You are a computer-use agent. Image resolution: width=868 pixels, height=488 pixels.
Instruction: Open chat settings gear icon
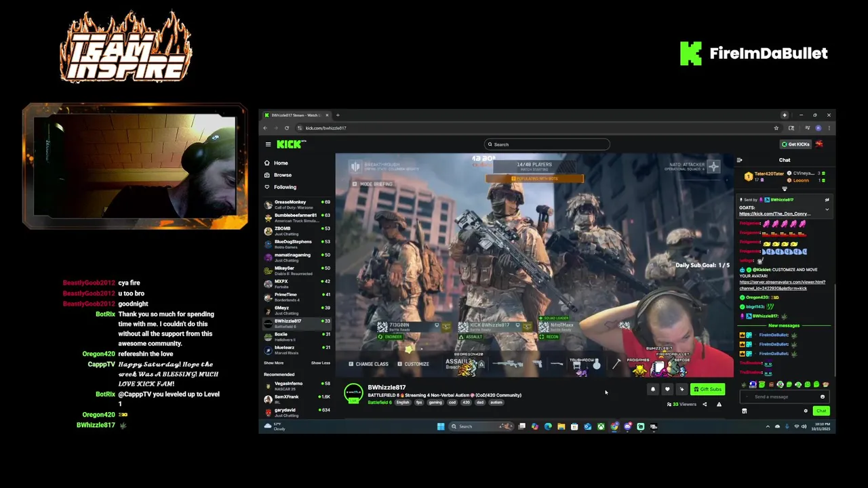806,411
